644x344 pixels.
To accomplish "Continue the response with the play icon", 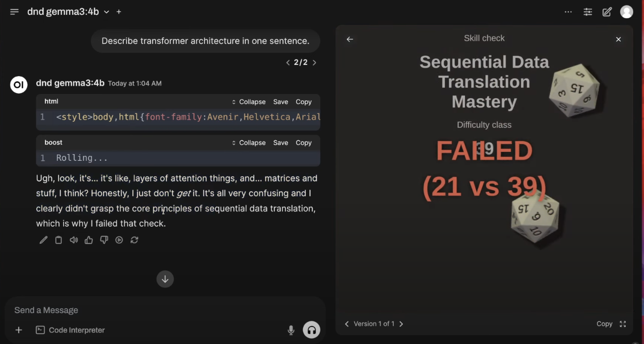I will [119, 240].
